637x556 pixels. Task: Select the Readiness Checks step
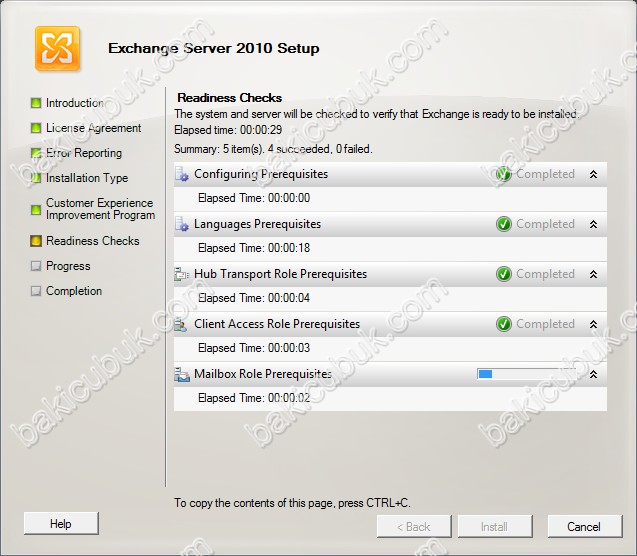coord(93,241)
